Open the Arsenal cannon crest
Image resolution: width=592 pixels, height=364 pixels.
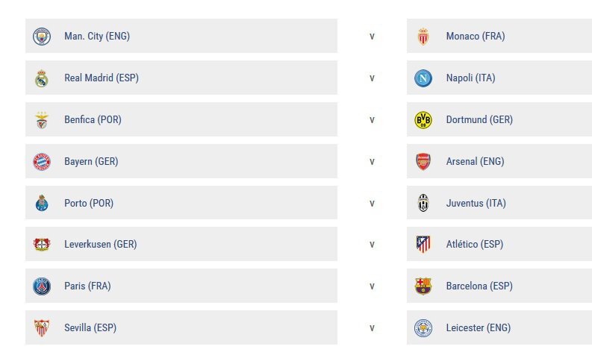click(x=423, y=162)
